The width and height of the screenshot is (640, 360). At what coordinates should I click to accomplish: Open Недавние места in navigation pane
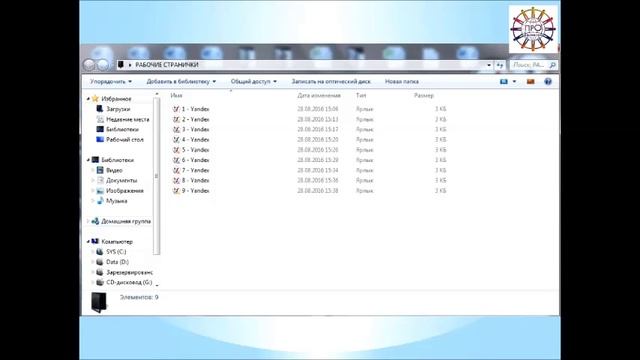coord(128,119)
